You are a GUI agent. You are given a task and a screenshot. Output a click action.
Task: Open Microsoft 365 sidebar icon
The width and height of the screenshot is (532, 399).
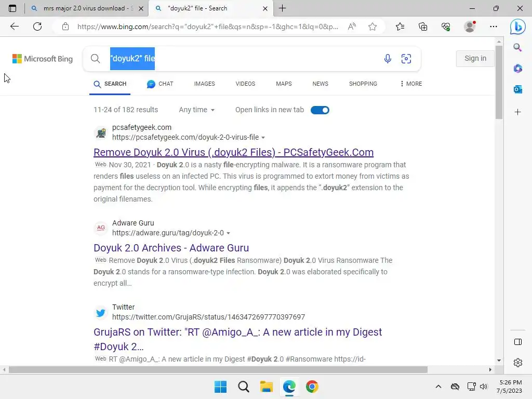coord(517,68)
